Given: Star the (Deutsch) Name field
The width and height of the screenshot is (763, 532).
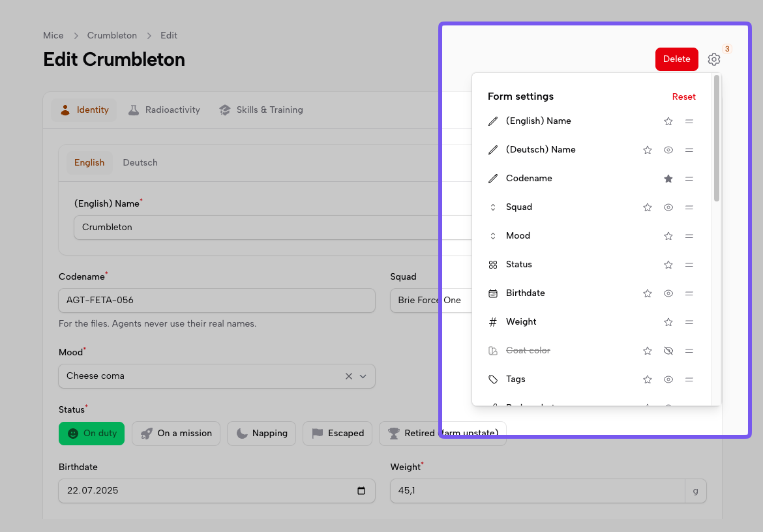Looking at the screenshot, I should click(647, 150).
